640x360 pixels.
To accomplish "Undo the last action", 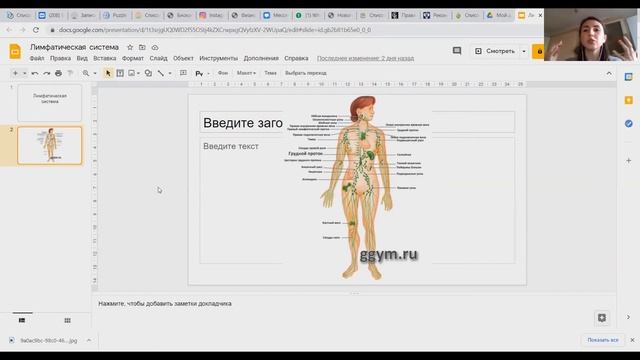I will (x=35, y=73).
